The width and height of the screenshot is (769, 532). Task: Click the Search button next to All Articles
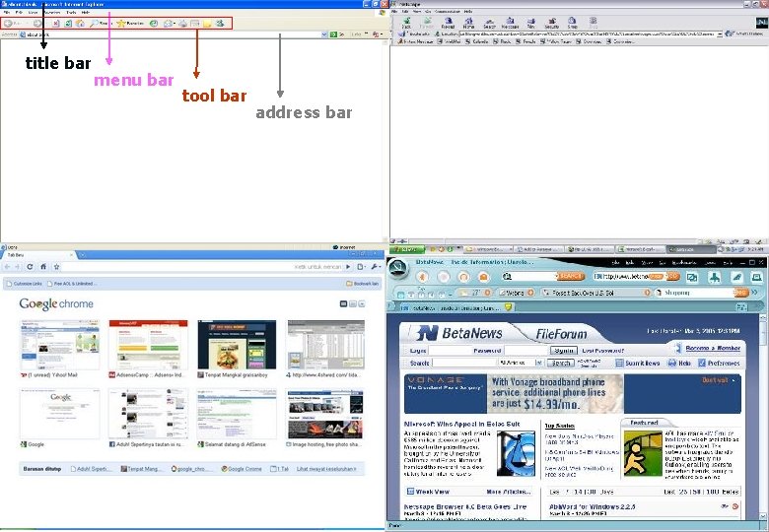(x=560, y=363)
